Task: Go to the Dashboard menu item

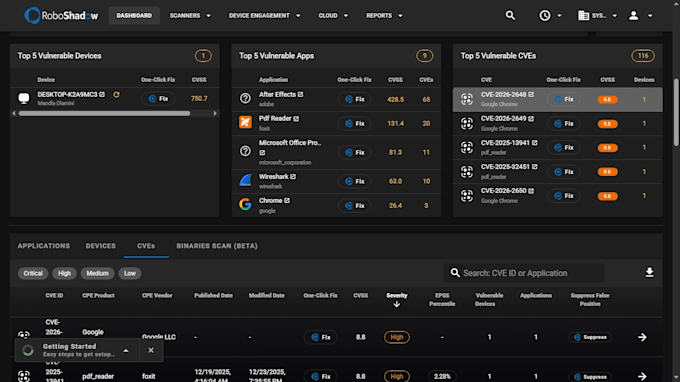Action: pyautogui.click(x=134, y=16)
